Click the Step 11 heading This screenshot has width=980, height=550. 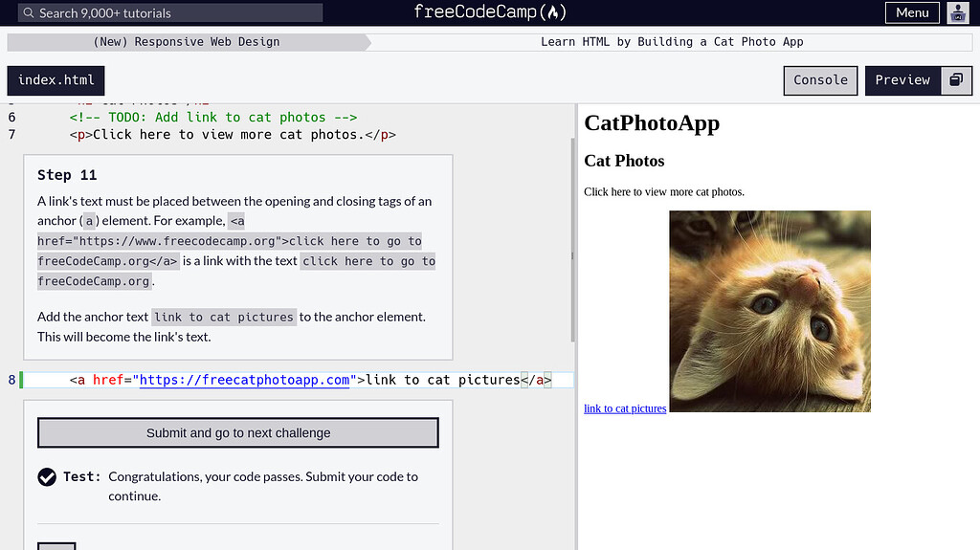click(67, 175)
